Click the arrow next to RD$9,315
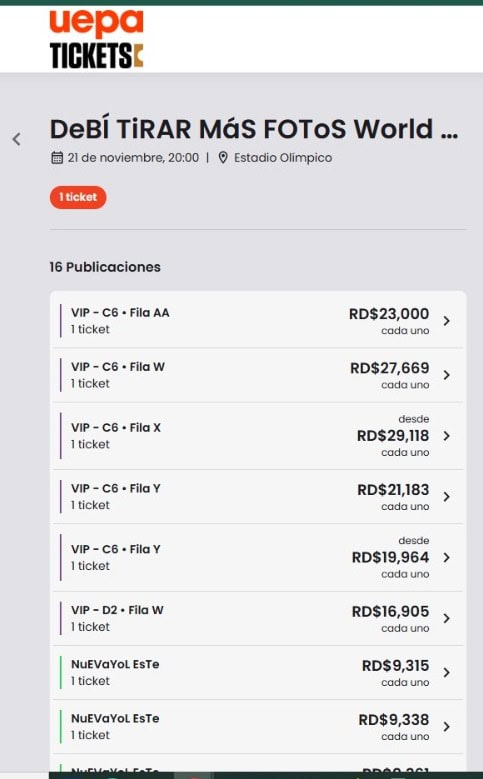Viewport: 483px width, 779px height. [x=446, y=673]
